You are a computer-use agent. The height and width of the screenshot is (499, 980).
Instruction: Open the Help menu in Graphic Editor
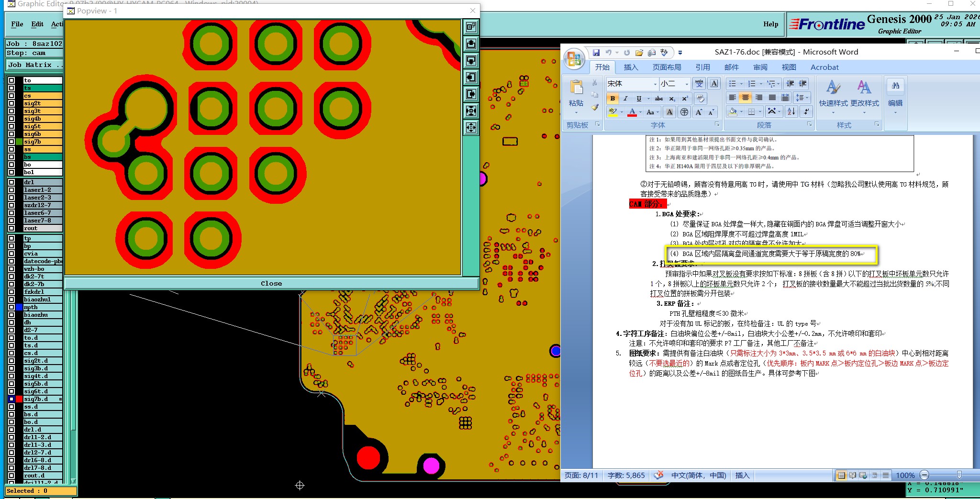click(770, 24)
